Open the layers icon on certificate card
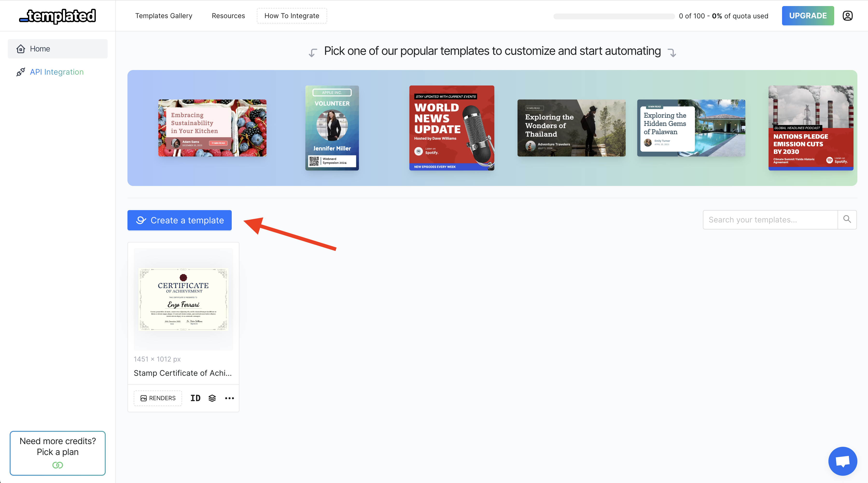Viewport: 868px width, 483px height. (212, 398)
